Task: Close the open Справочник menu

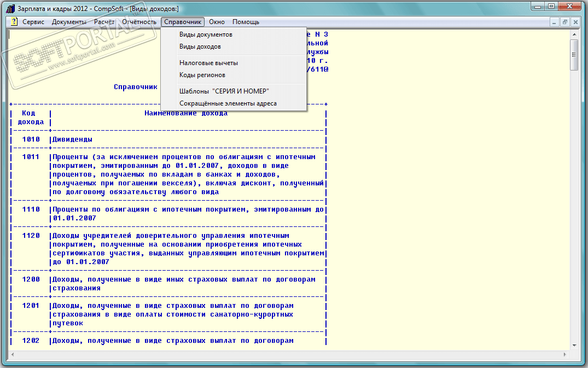Action: [x=183, y=22]
